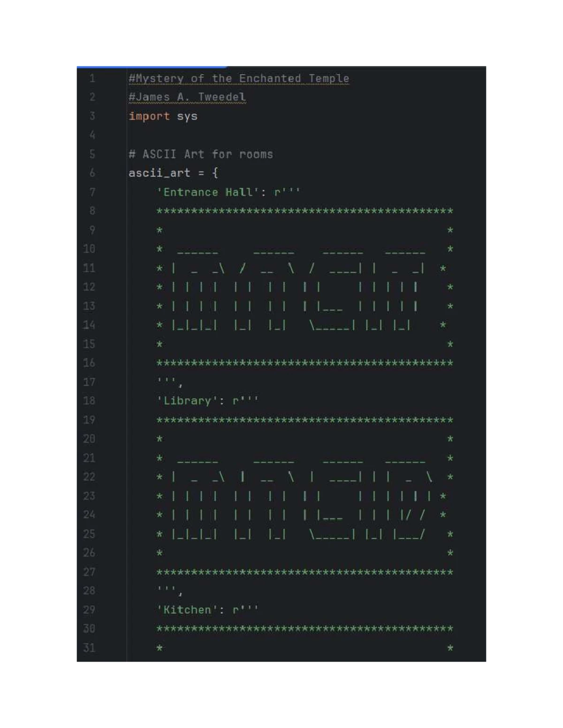Click line number 1 in the gutter
Image resolution: width=563 pixels, height=728 pixels.
tap(92, 78)
